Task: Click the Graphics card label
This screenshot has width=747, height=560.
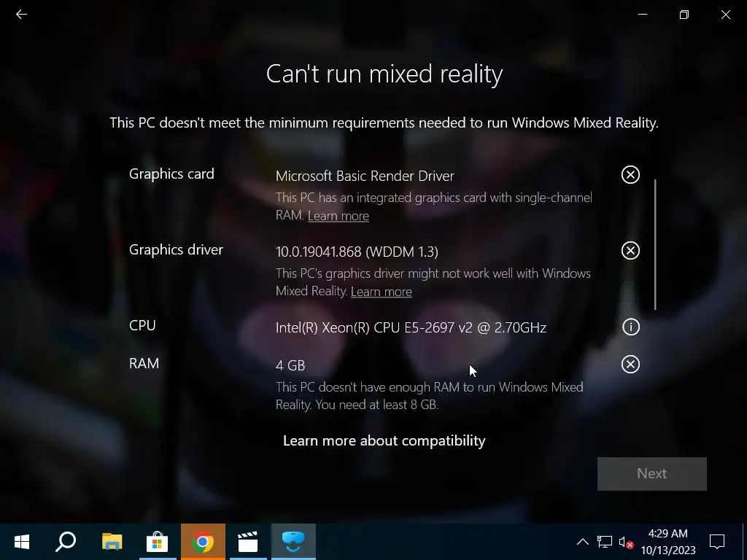Action: tap(171, 174)
